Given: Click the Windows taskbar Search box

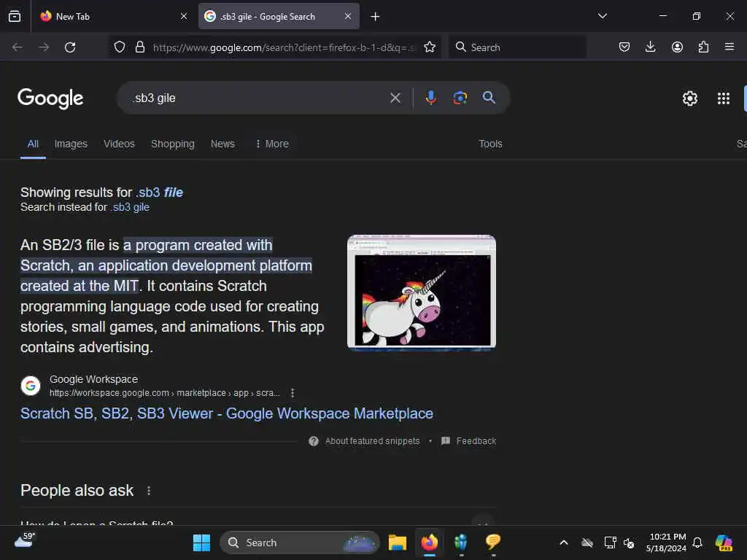Looking at the screenshot, I should [299, 542].
